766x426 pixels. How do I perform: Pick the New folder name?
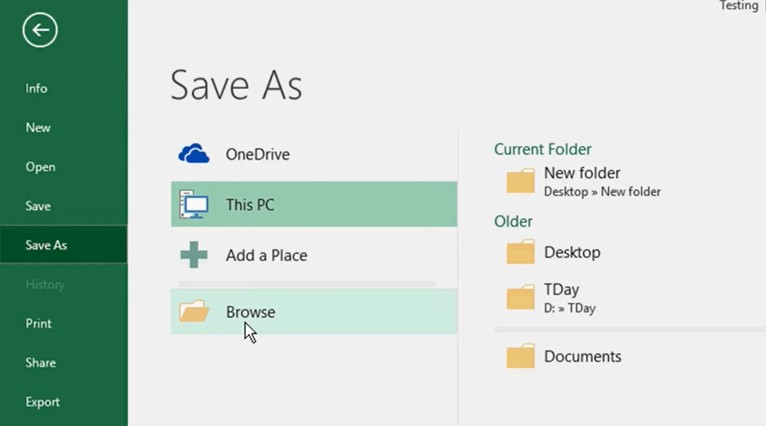(582, 173)
